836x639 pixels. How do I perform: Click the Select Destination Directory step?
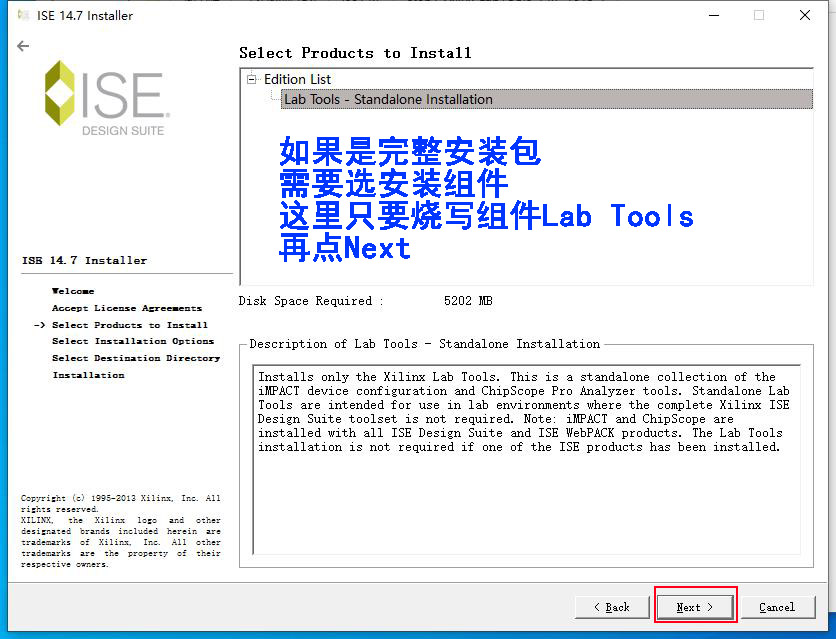pyautogui.click(x=136, y=358)
